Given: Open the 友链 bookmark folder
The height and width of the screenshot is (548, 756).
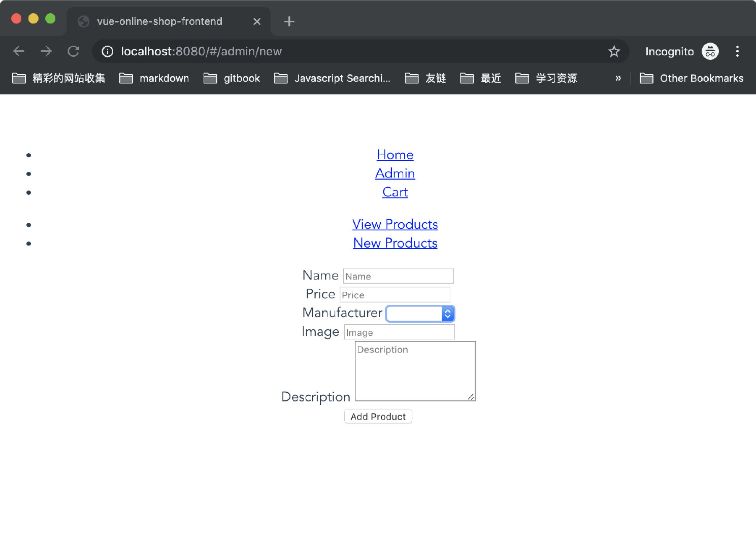Looking at the screenshot, I should 426,78.
